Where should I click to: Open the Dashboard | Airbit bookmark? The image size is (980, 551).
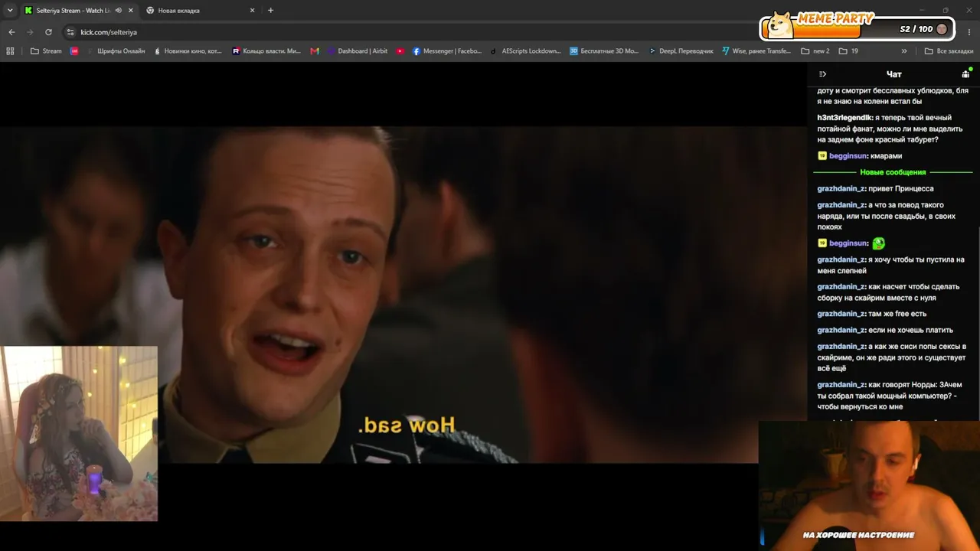coord(358,51)
